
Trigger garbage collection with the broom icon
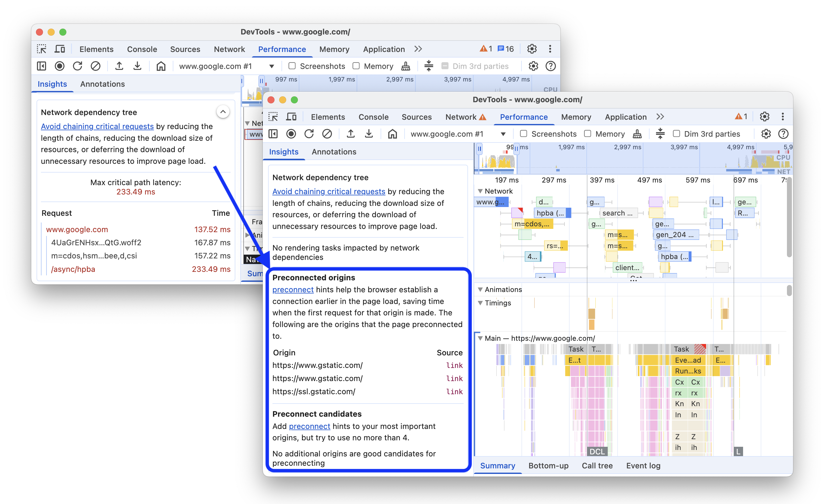pos(637,134)
